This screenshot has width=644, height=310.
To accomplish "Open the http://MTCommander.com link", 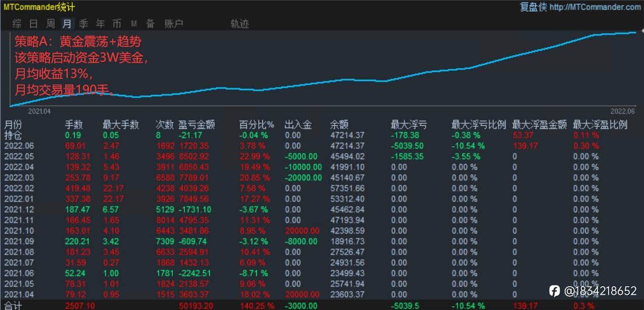I will pos(595,7).
